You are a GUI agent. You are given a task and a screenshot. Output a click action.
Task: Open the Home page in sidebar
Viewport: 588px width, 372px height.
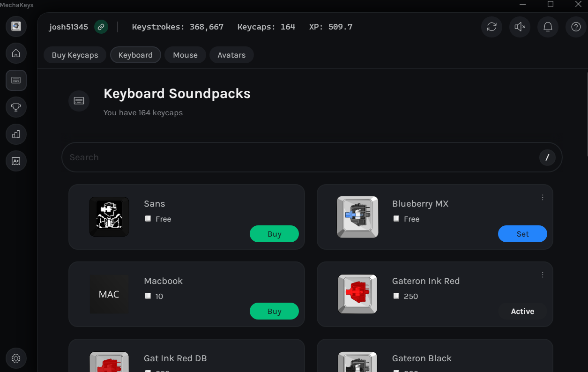click(x=16, y=53)
